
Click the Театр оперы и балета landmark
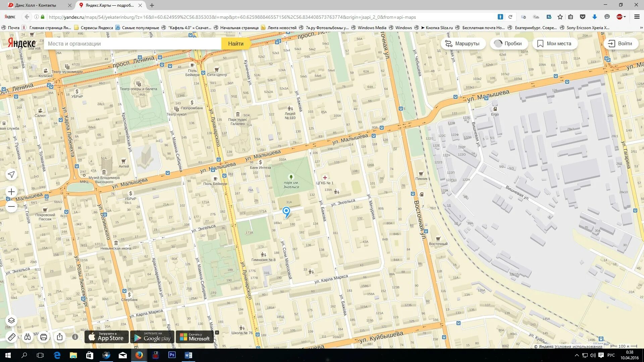[x=138, y=86]
